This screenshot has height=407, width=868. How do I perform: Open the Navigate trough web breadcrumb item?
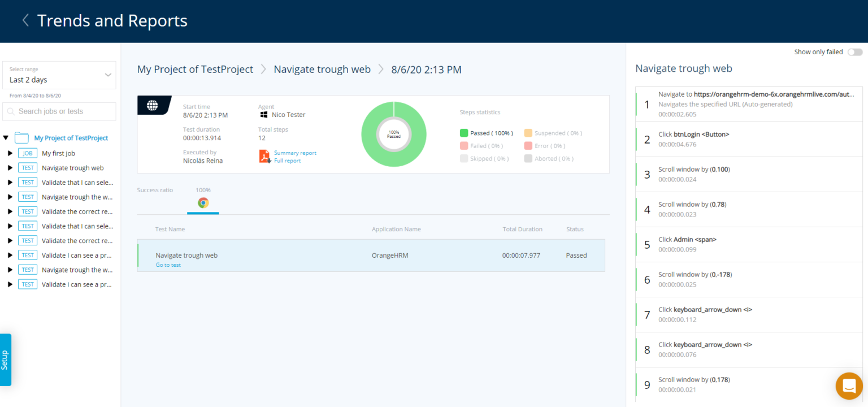coord(322,69)
